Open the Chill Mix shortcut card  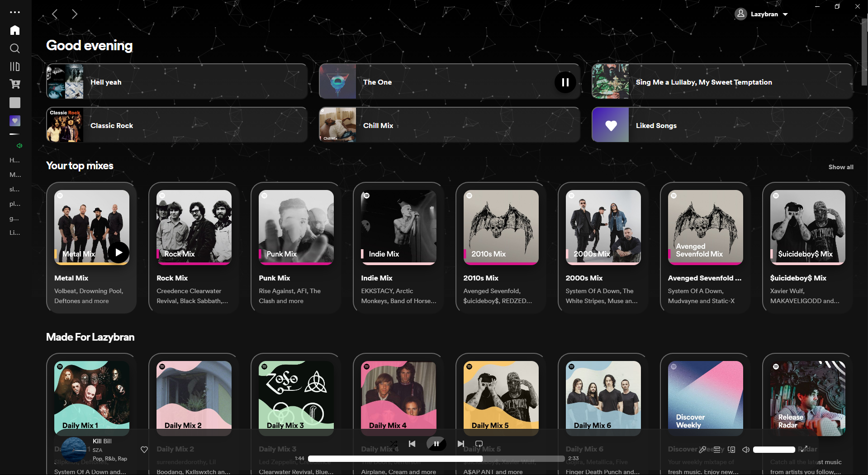[x=448, y=125]
